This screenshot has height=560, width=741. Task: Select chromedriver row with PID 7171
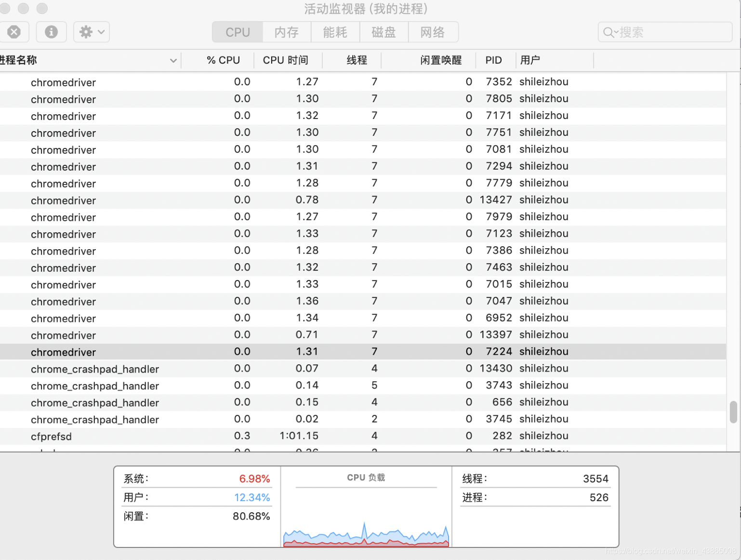tap(363, 116)
